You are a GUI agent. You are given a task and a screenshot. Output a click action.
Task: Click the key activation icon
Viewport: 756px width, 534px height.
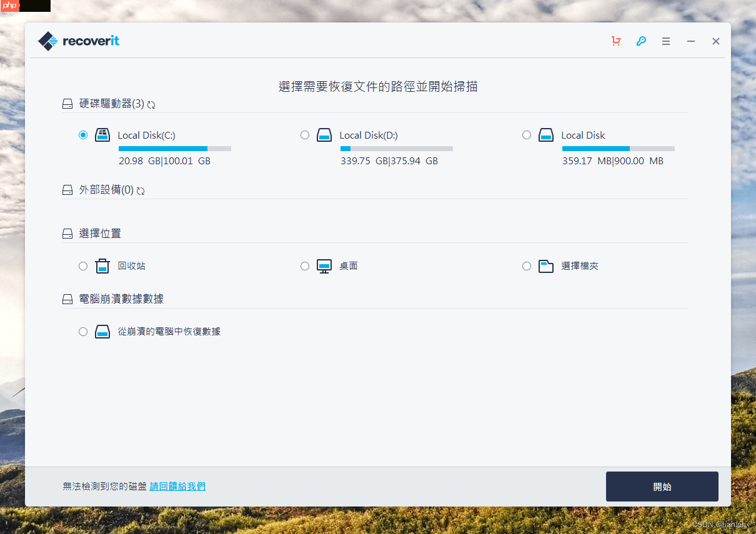(x=641, y=41)
